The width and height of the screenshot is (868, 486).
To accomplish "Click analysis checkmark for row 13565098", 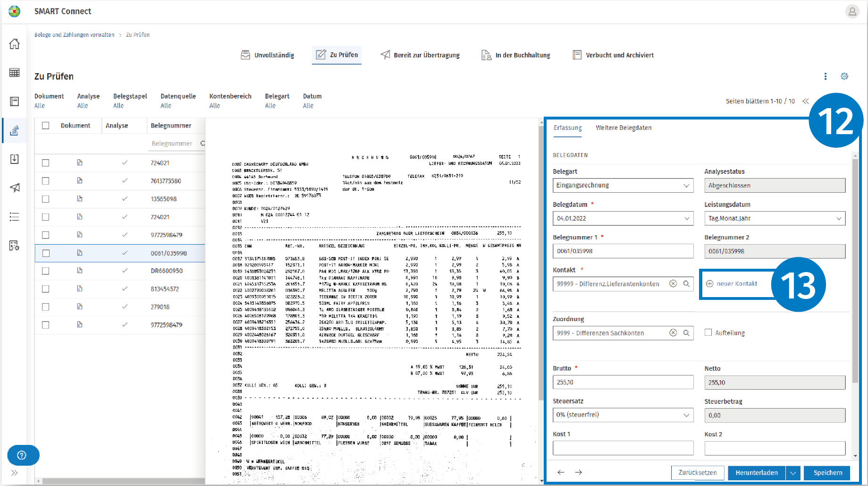I will pyautogui.click(x=125, y=199).
